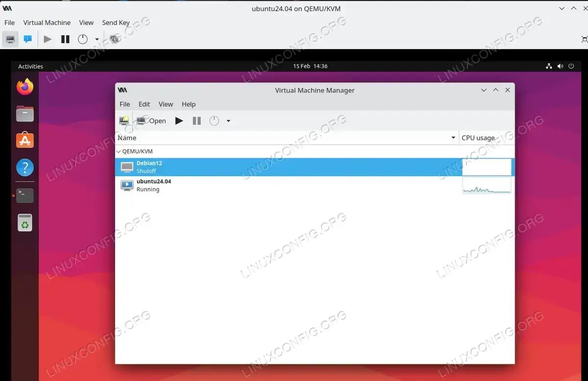Click the clock showing 15 Feb 14:36
588x381 pixels.
click(310, 66)
